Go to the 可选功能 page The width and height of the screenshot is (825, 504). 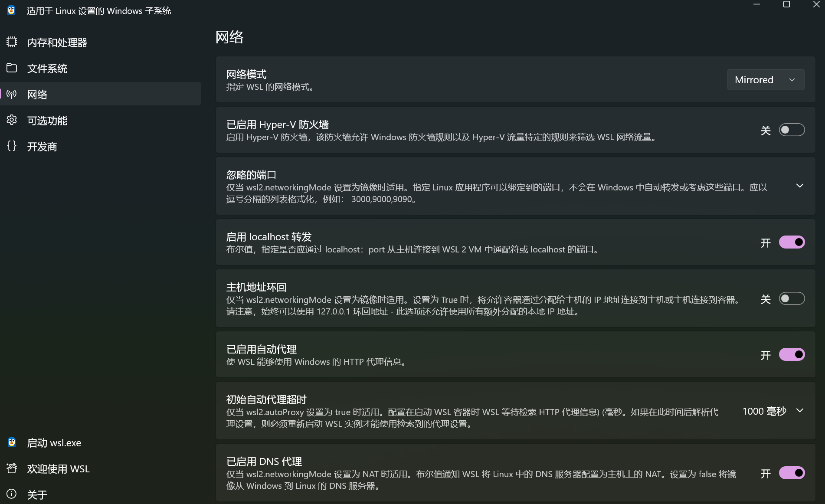pos(101,121)
